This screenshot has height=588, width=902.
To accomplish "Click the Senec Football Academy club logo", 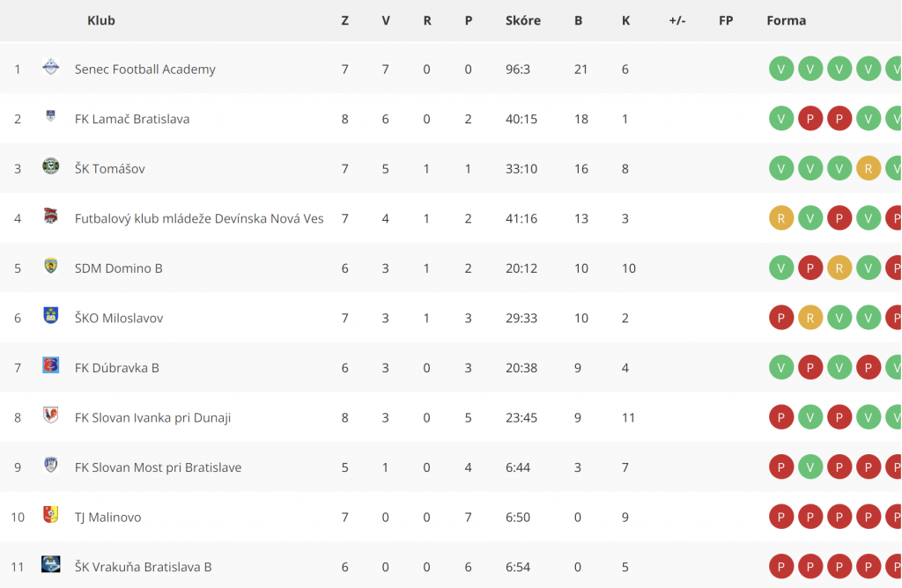I will click(x=50, y=67).
